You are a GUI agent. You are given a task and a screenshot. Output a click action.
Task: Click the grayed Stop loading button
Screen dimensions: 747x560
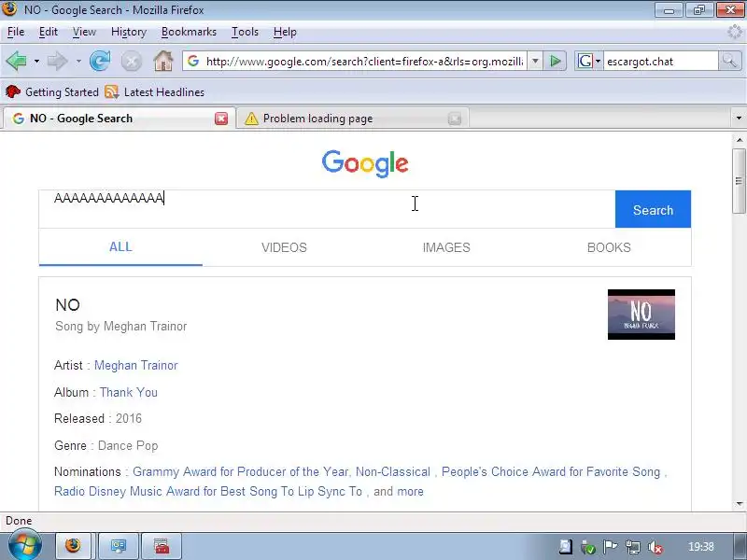(131, 62)
